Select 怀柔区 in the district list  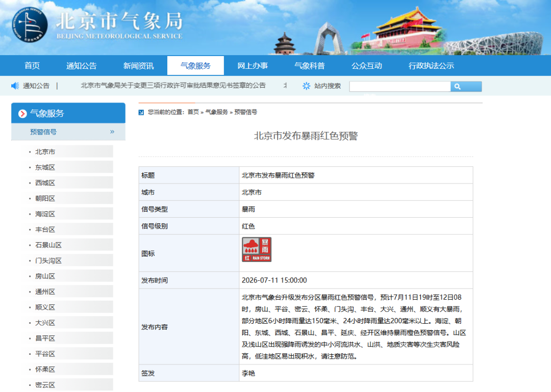pos(45,370)
